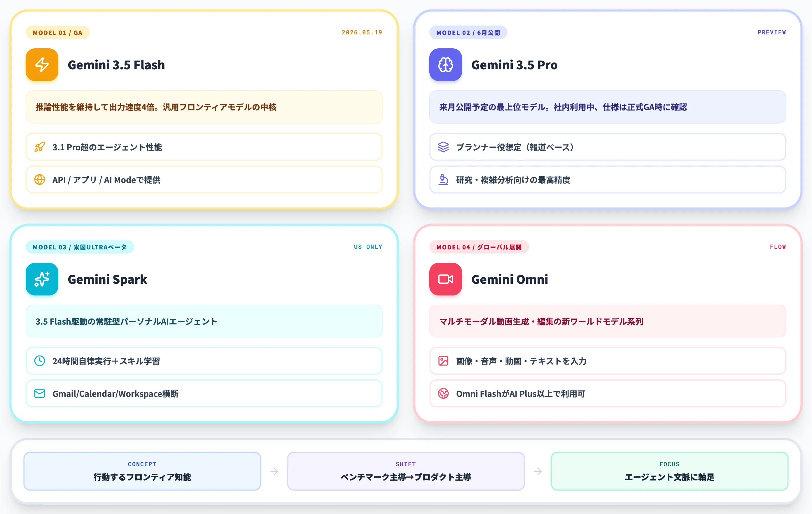
Task: Select the MODEL 02 / 6月公開 badge
Action: 468,33
